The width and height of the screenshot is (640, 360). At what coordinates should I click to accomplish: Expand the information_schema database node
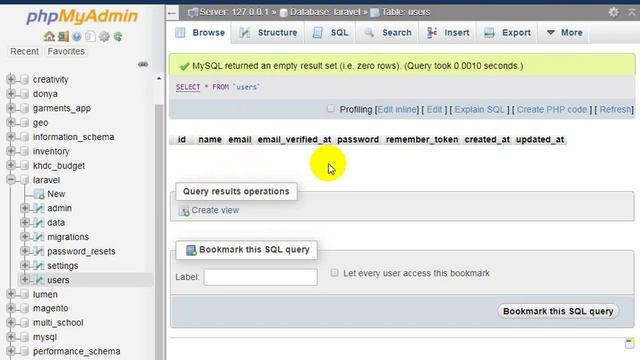11,136
